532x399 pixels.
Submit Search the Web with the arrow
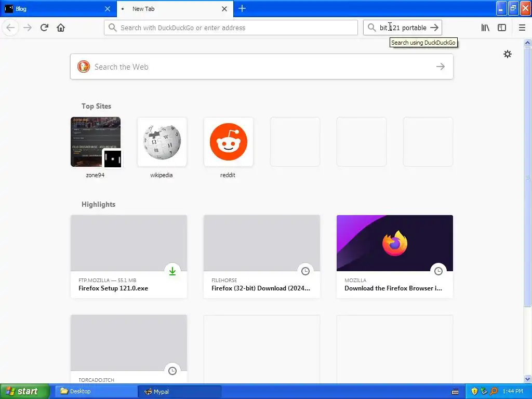tap(441, 66)
